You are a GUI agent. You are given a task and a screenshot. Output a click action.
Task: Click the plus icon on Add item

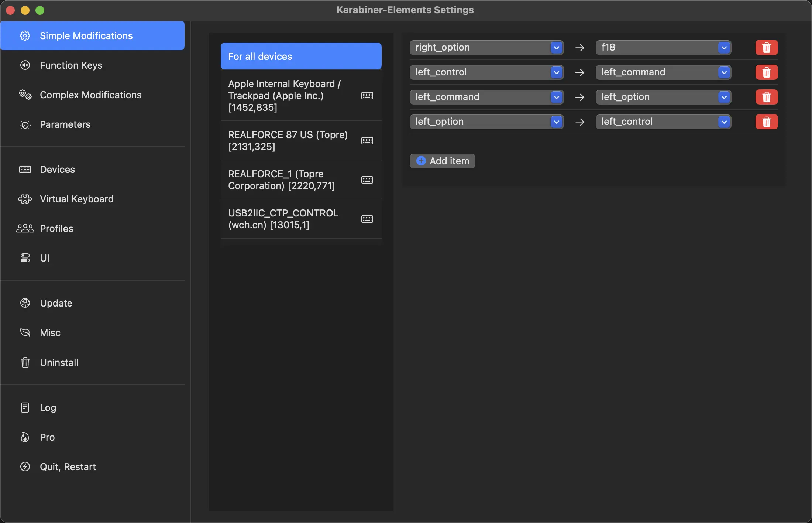421,161
